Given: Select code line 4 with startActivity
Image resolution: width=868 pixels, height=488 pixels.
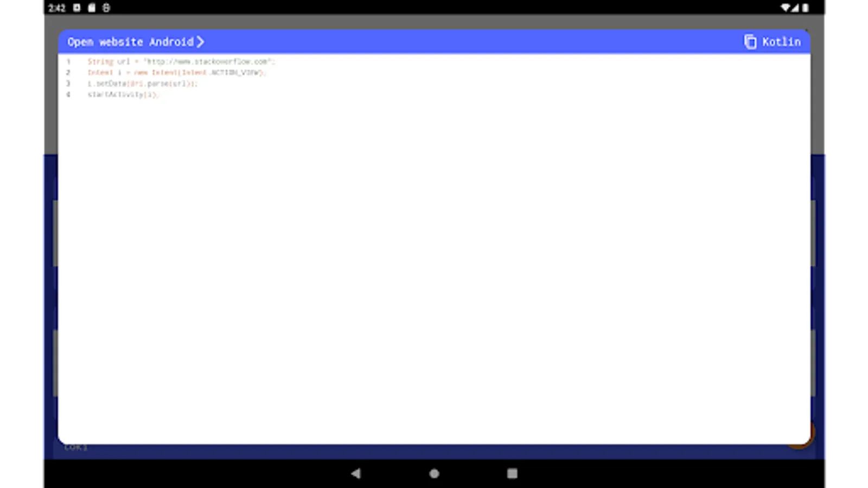Looking at the screenshot, I should (123, 94).
